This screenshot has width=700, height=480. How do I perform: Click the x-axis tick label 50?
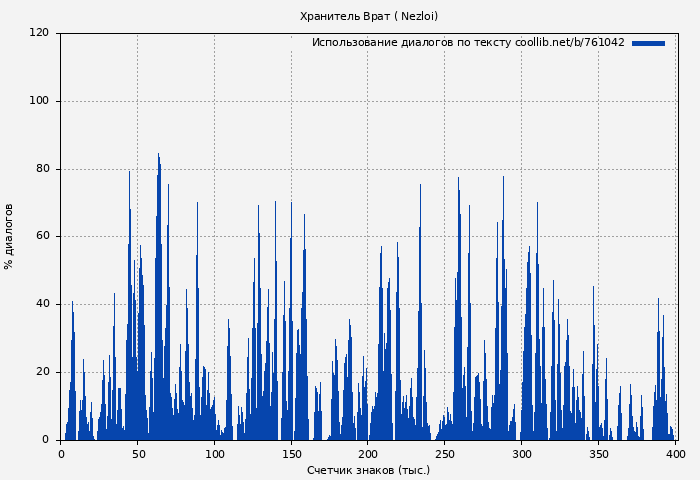[138, 454]
